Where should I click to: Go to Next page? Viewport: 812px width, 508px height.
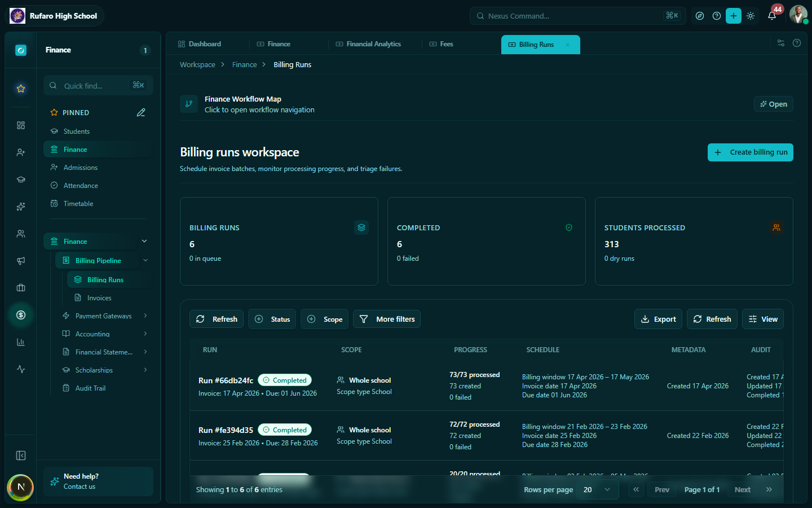[742, 489]
